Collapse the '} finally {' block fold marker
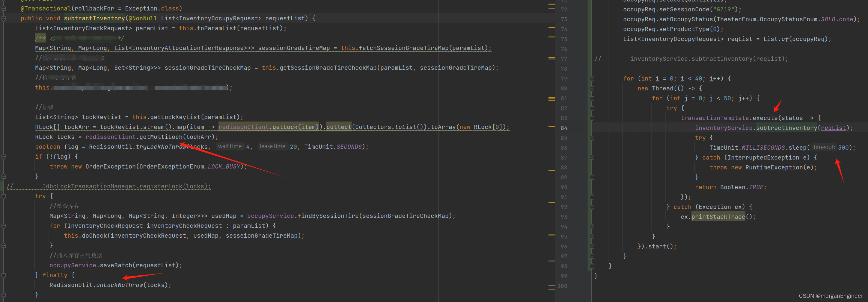 click(x=4, y=275)
